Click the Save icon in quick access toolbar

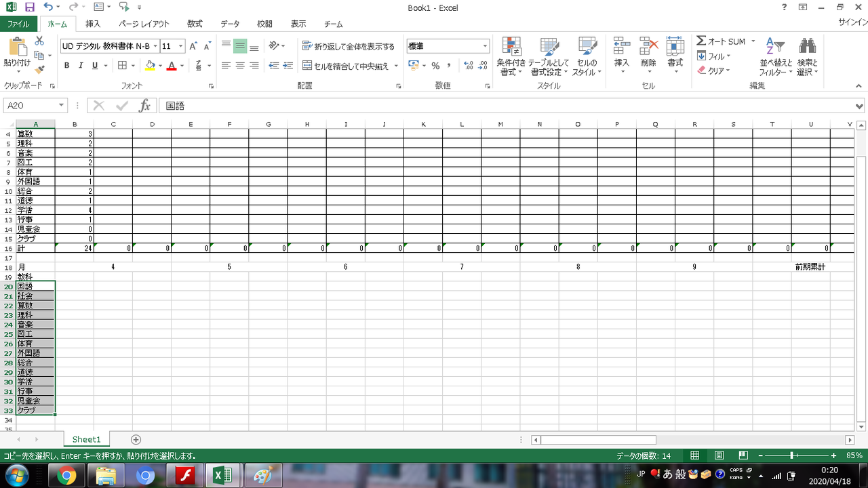(29, 7)
